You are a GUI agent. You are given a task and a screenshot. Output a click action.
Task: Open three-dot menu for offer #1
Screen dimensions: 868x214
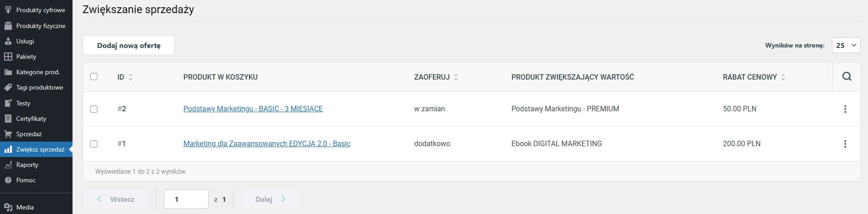(845, 144)
